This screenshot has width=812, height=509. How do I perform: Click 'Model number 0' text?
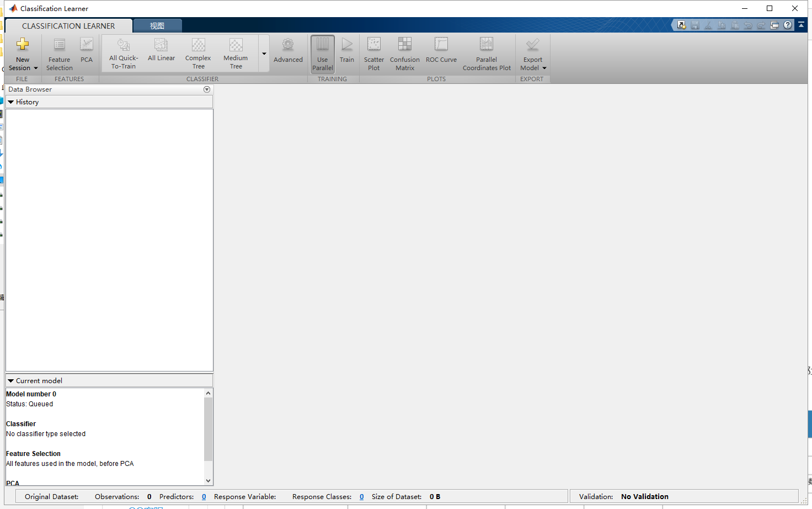click(31, 394)
